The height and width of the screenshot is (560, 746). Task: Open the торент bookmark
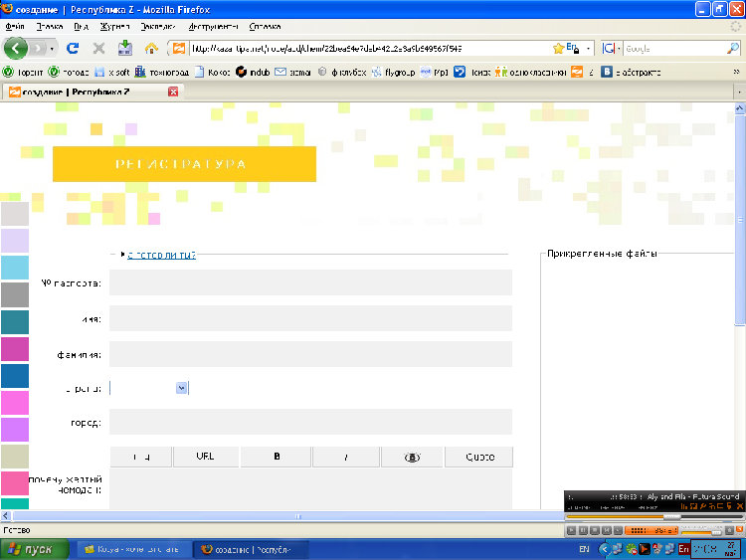tap(23, 73)
